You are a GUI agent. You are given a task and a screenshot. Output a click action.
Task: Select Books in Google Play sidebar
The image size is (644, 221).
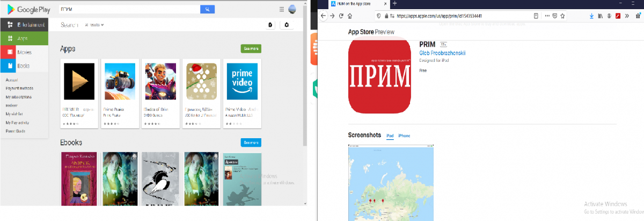[x=25, y=66]
